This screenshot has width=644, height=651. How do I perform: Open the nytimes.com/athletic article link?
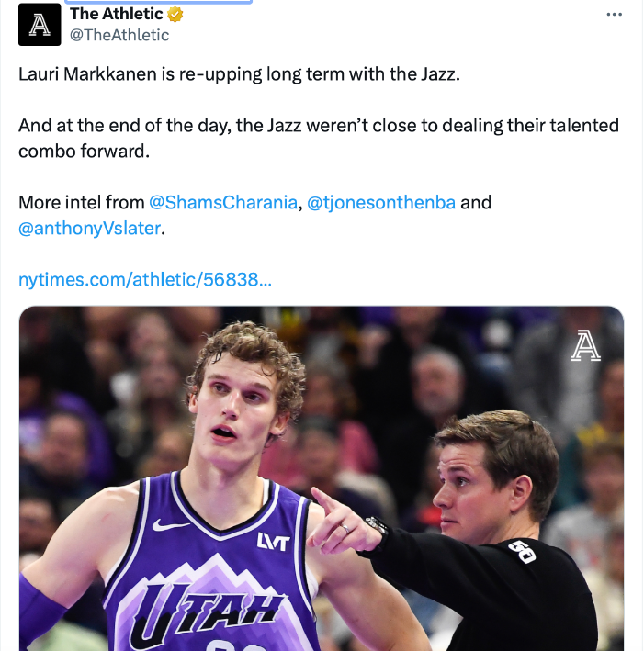point(145,279)
